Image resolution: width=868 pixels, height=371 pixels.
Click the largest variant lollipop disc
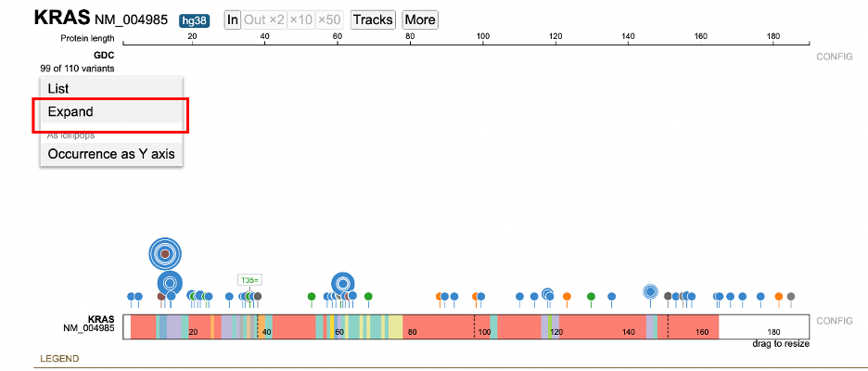tap(164, 253)
